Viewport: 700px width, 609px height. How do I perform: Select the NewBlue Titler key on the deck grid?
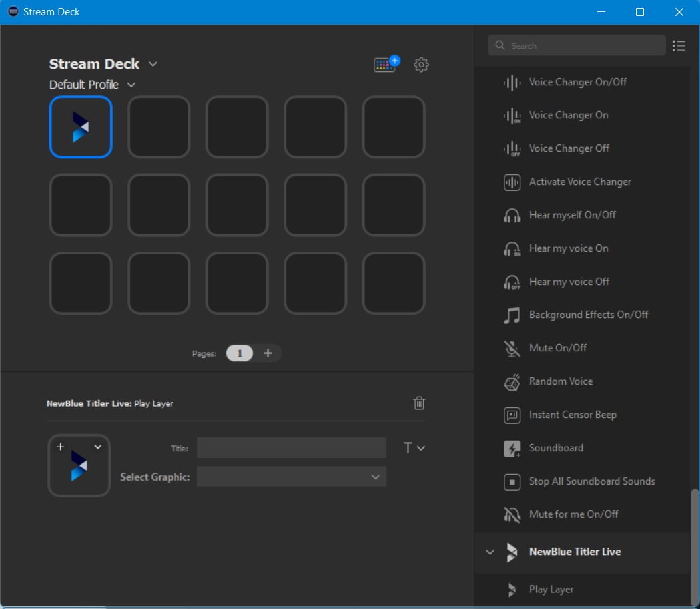pyautogui.click(x=81, y=126)
